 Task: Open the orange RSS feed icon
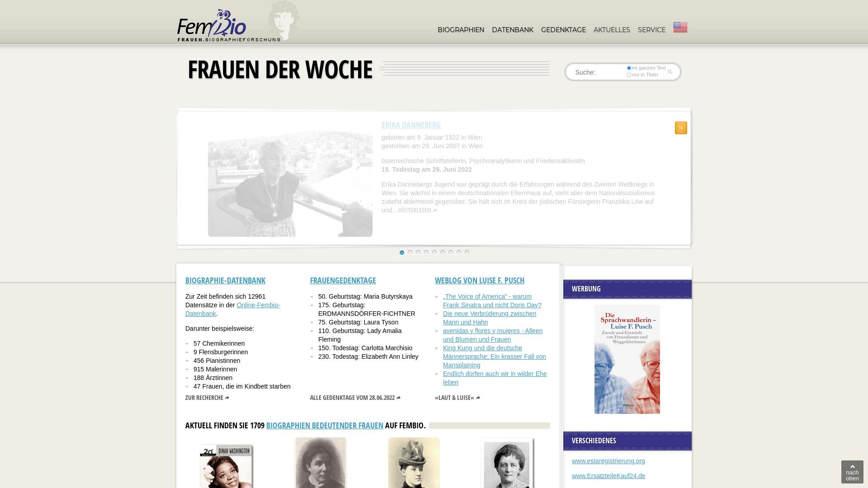tap(681, 128)
